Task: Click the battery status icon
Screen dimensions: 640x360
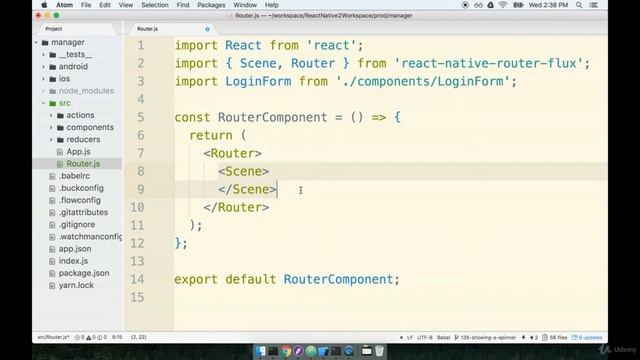Action: click(x=518, y=5)
